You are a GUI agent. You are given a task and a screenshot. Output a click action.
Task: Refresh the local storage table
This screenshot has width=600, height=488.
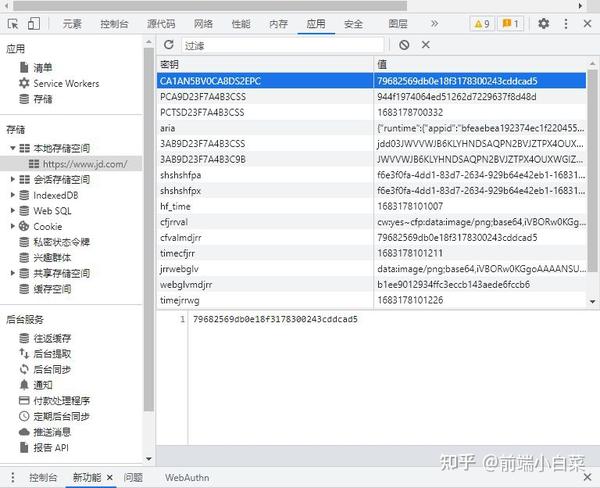pos(169,45)
